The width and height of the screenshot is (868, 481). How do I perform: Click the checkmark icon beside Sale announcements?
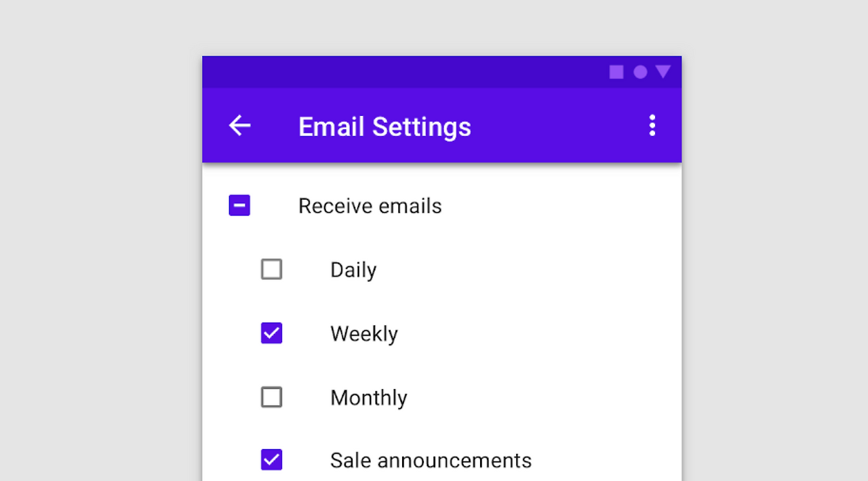[271, 459]
